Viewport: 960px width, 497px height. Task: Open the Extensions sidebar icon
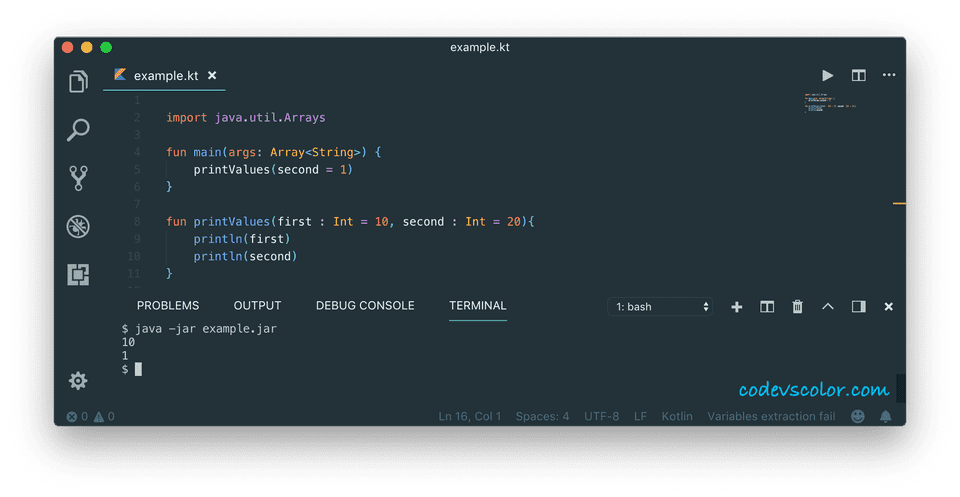[x=78, y=274]
